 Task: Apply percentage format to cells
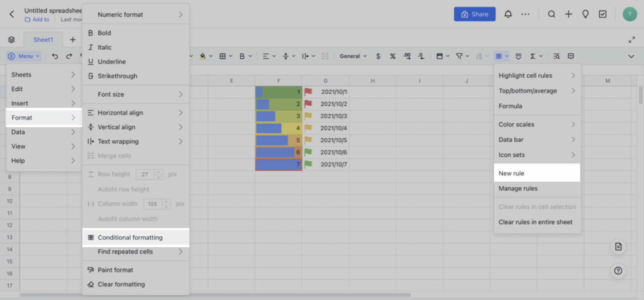(x=393, y=56)
